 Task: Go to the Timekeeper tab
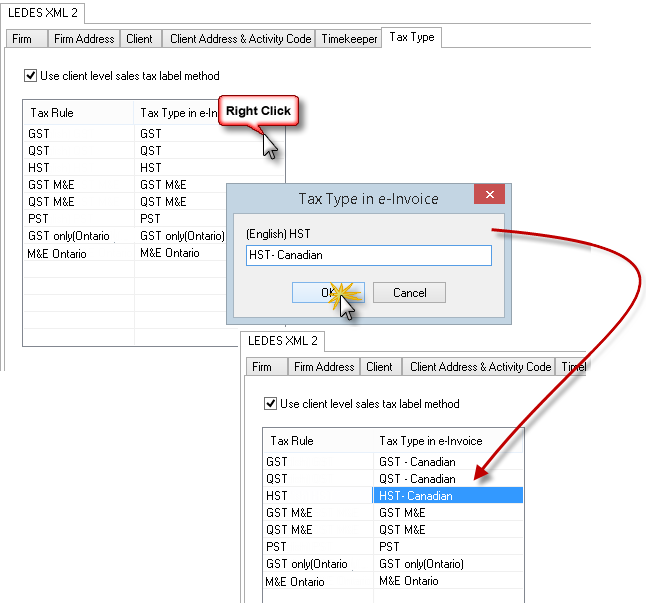[349, 39]
